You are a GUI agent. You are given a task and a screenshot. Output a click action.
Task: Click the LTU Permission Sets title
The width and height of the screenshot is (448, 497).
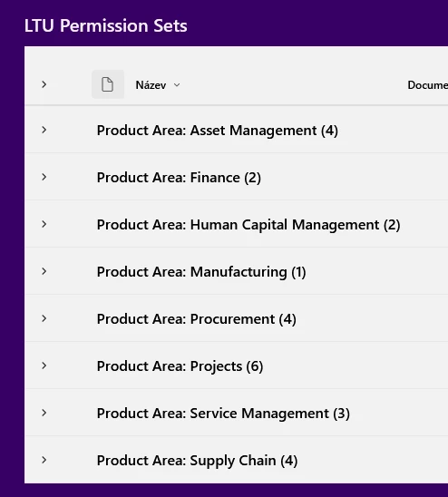(106, 25)
